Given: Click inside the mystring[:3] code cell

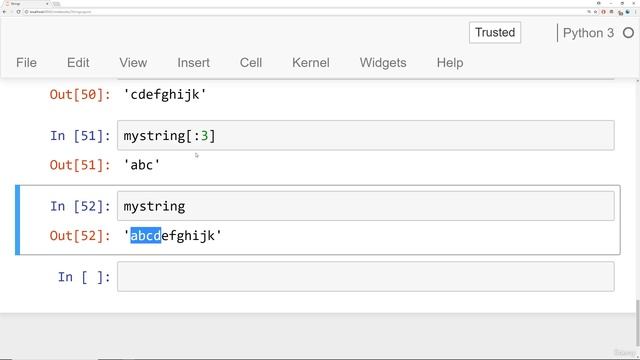Looking at the screenshot, I should pos(365,135).
